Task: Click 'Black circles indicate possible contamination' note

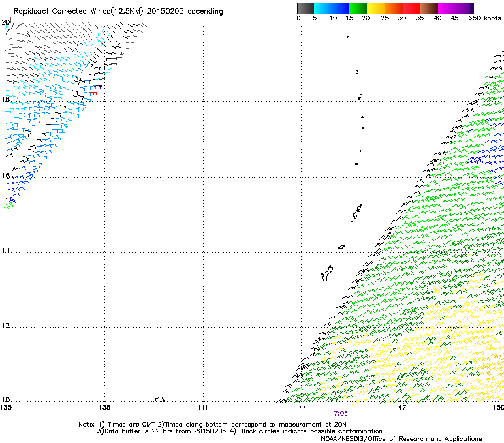Action: tap(311, 431)
